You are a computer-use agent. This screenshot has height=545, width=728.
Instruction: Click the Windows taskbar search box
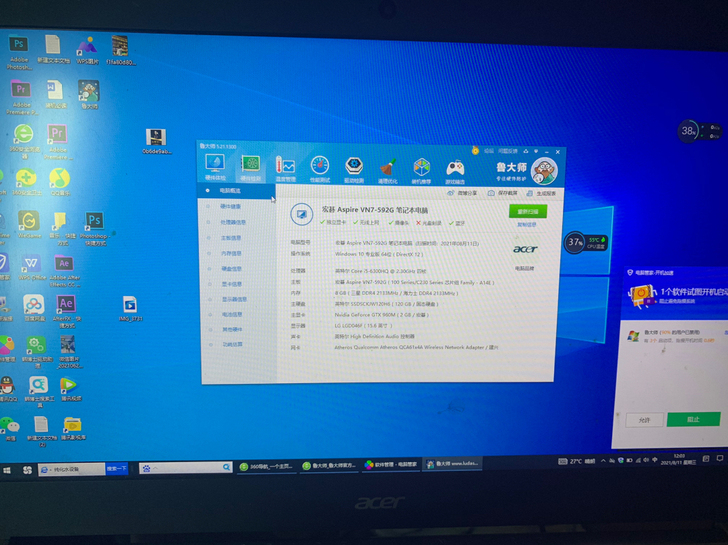[x=70, y=468]
